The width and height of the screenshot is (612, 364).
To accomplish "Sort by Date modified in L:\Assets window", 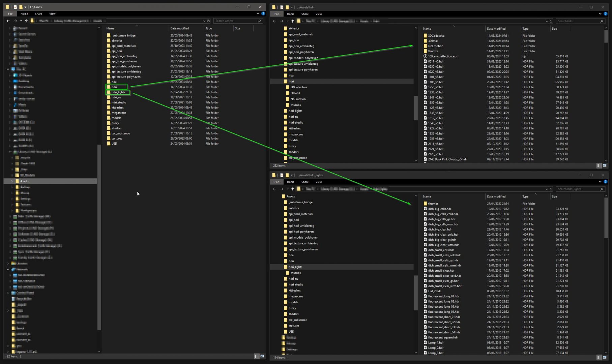I will [179, 29].
